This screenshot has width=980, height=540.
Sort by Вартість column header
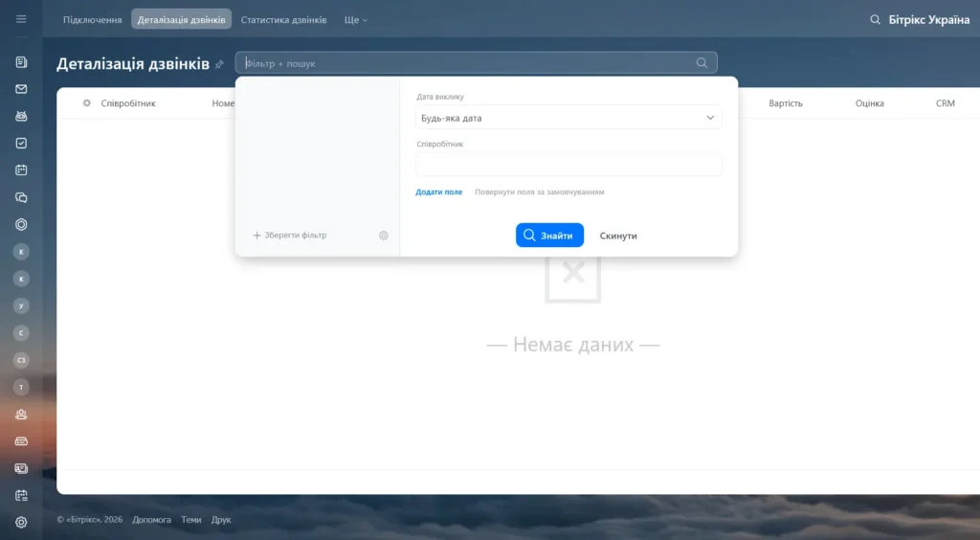pos(786,103)
